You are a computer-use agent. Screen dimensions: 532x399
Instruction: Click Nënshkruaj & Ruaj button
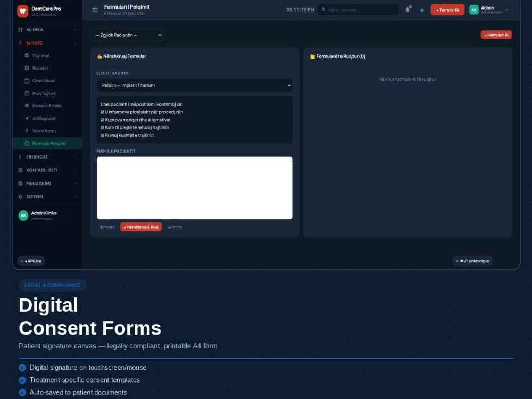tap(141, 227)
